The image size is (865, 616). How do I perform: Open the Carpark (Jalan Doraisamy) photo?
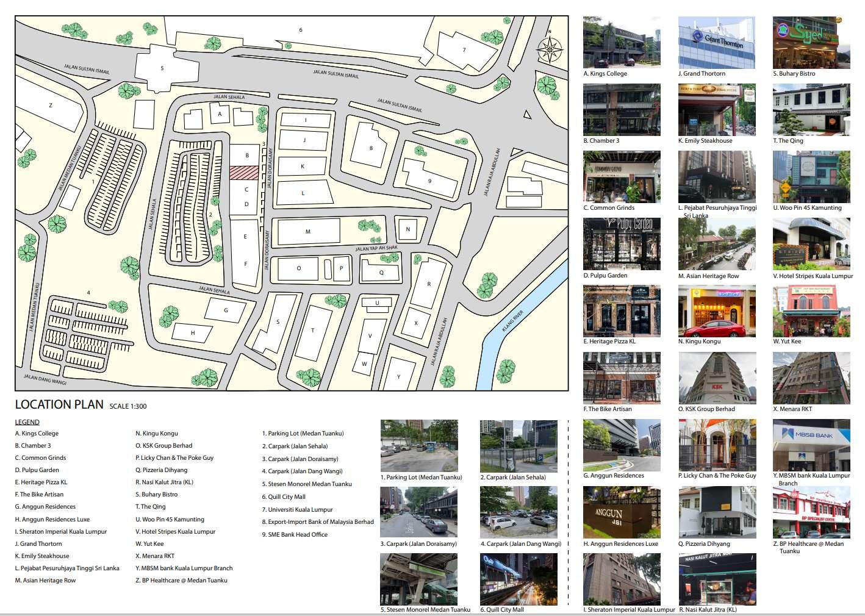(419, 512)
